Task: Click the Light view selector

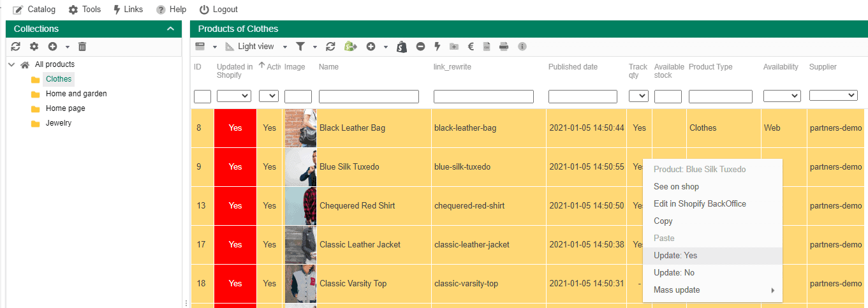Action: coord(250,47)
